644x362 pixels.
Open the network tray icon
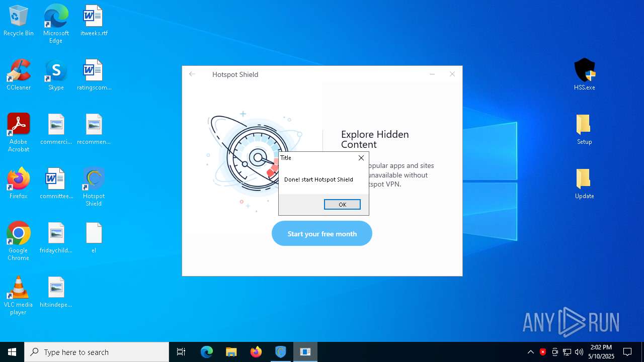[x=567, y=352]
